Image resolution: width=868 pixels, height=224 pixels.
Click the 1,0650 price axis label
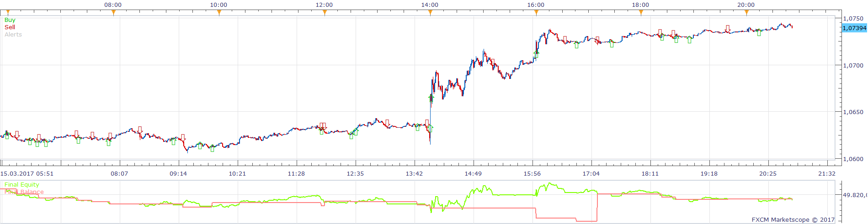coord(853,112)
